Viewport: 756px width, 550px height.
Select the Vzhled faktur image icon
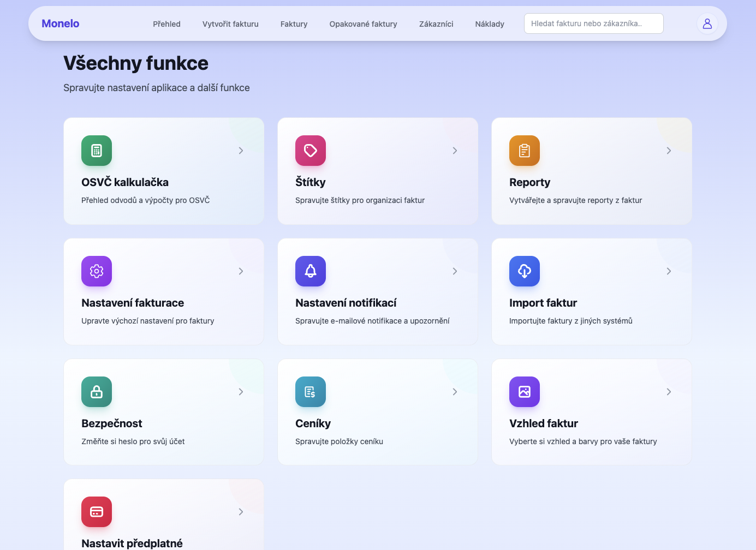(525, 392)
